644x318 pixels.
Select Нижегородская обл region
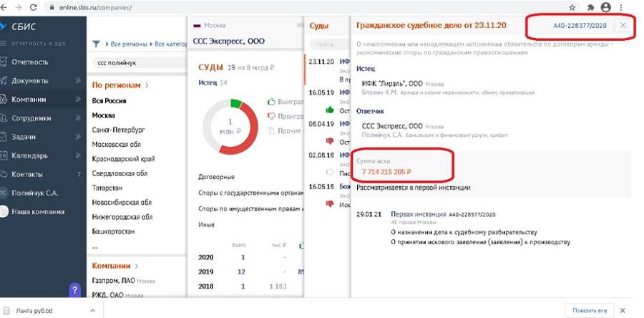(x=122, y=217)
